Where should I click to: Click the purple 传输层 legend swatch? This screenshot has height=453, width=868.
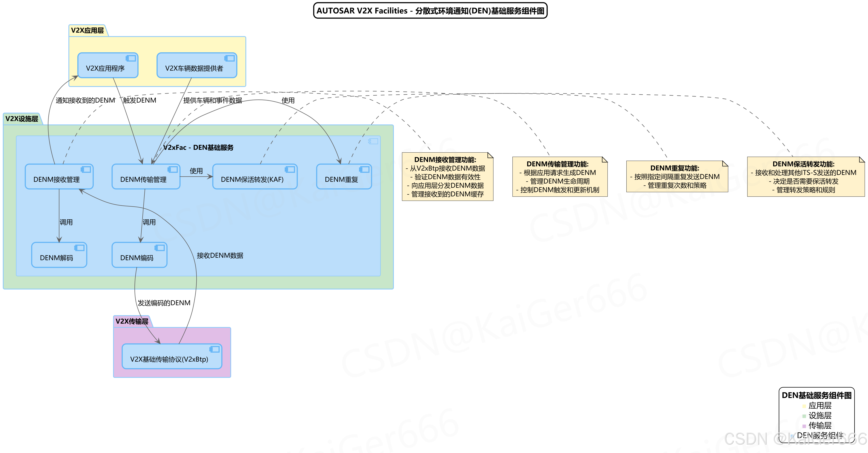(x=804, y=426)
